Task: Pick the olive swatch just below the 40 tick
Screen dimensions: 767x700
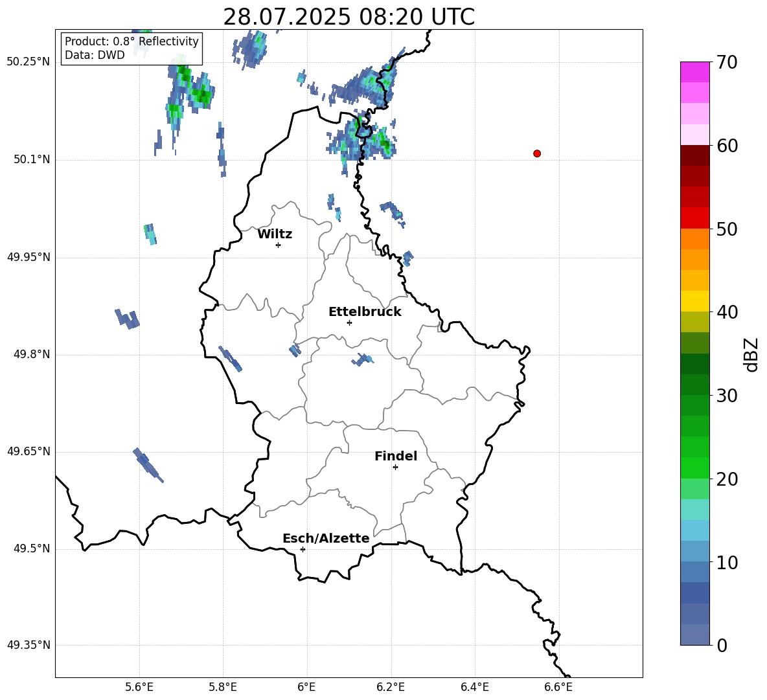Action: (x=695, y=322)
